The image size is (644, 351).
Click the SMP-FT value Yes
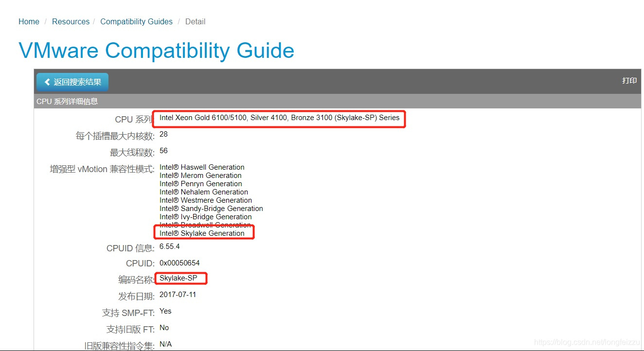pos(165,311)
